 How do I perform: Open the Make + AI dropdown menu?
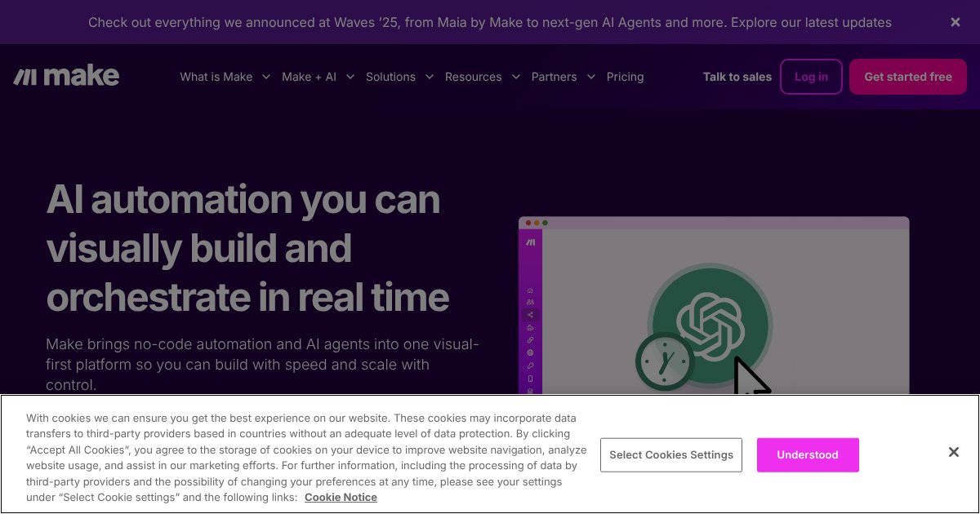point(318,77)
